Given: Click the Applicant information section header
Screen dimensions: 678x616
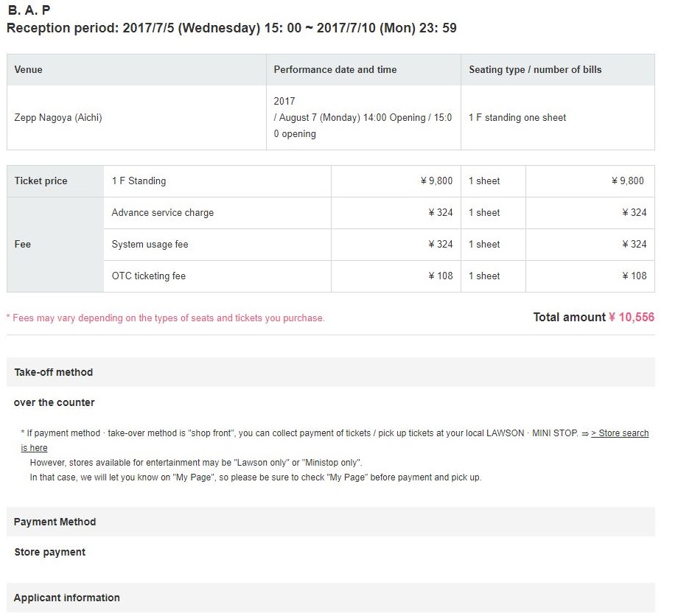Looking at the screenshot, I should 67,598.
